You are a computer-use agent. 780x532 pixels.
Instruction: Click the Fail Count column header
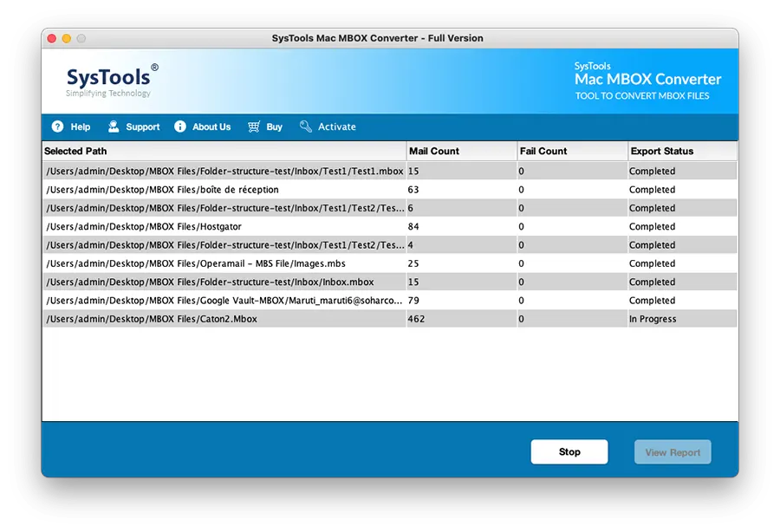coord(573,151)
